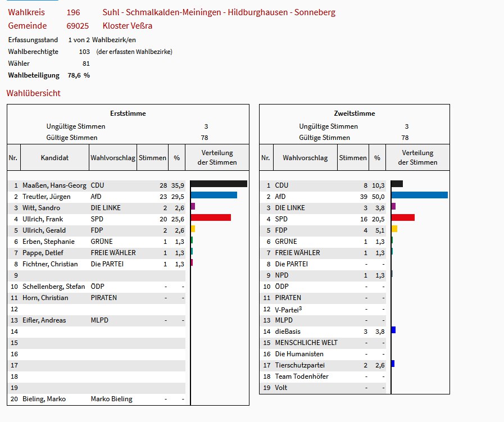Click 'Marko Bieling' Wahlvorschlag cell
This screenshot has height=422, width=504.
112,399
